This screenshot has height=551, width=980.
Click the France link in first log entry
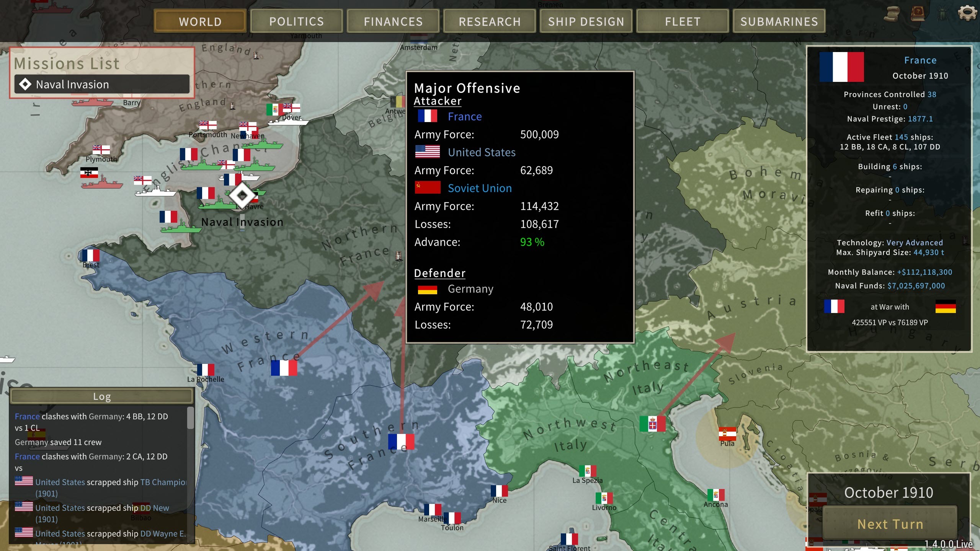coord(27,416)
